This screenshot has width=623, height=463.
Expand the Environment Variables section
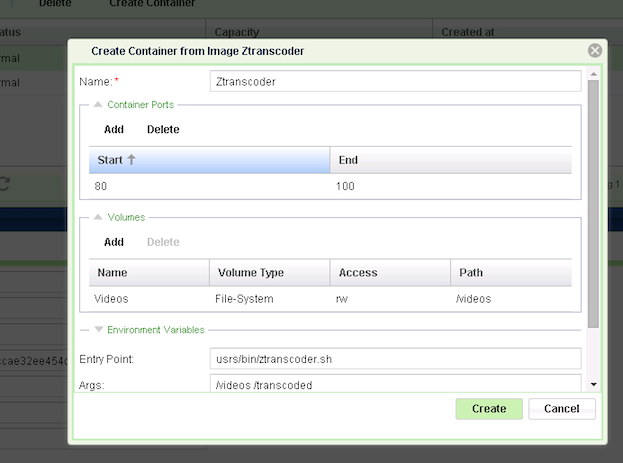click(98, 330)
